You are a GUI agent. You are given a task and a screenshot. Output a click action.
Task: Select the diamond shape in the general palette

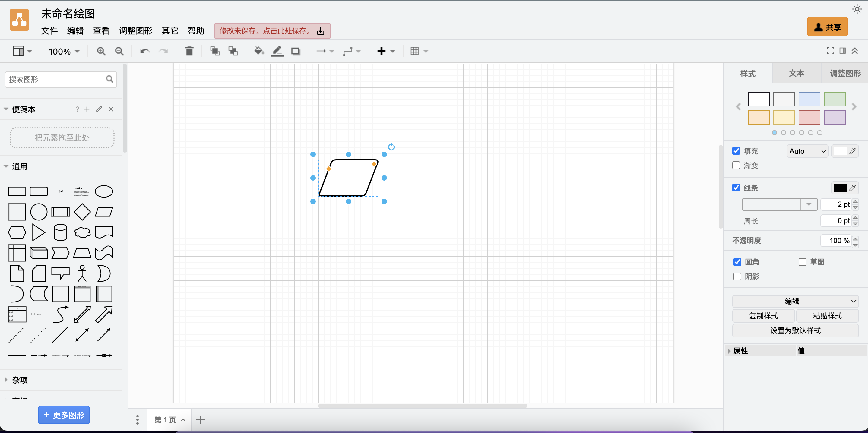[x=82, y=212]
